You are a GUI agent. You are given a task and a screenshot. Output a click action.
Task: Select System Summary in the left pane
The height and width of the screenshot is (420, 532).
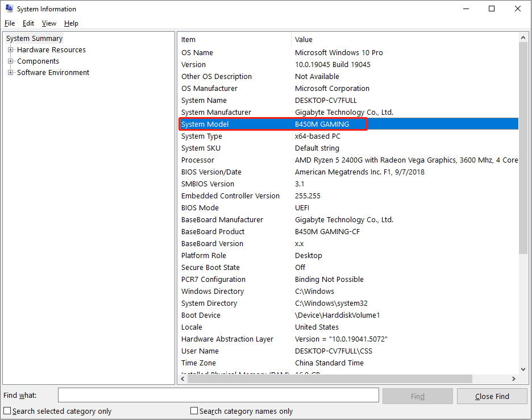(x=34, y=38)
